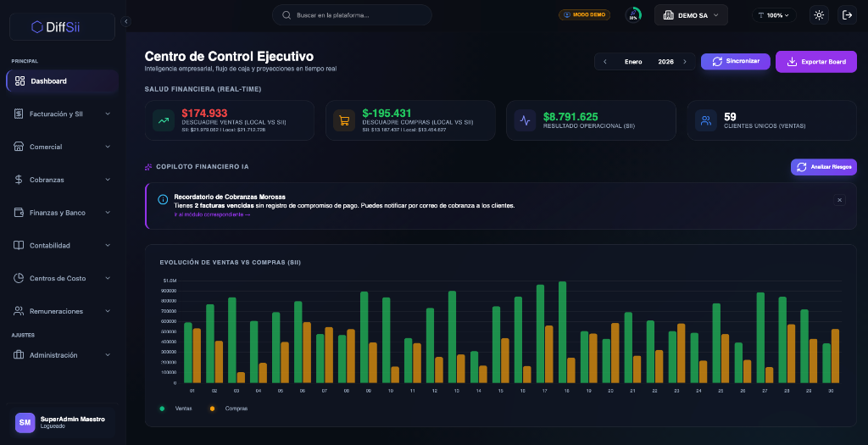Click the users icon on the clients card
Image resolution: width=868 pixels, height=445 pixels.
pos(706,120)
